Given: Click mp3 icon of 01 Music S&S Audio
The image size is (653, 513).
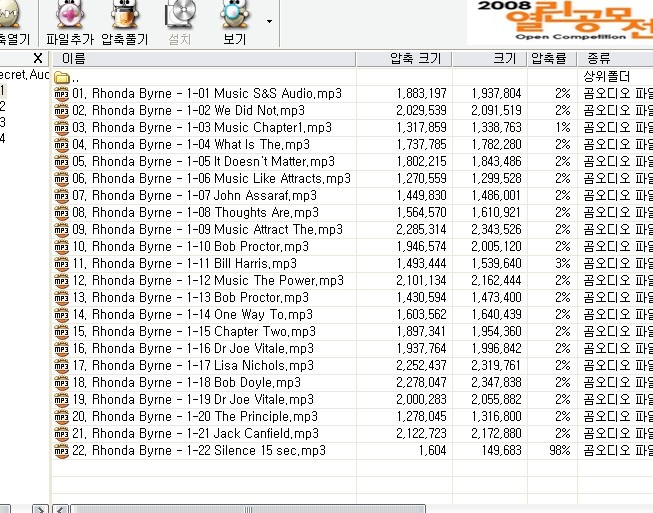Looking at the screenshot, I should (62, 94).
